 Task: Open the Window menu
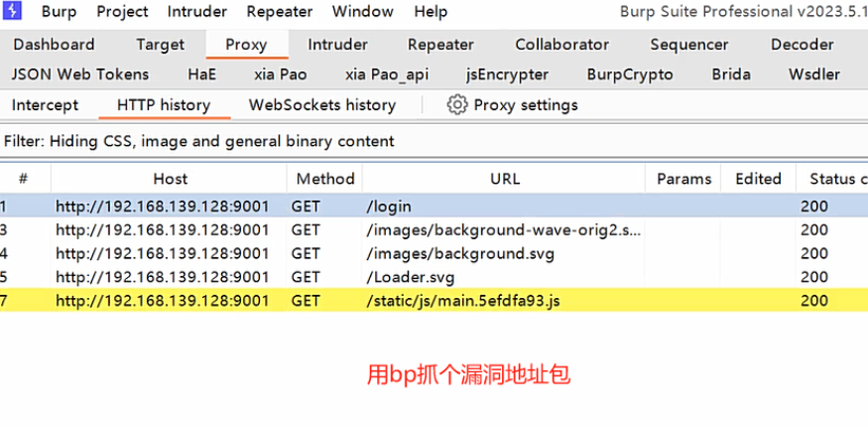coord(363,11)
